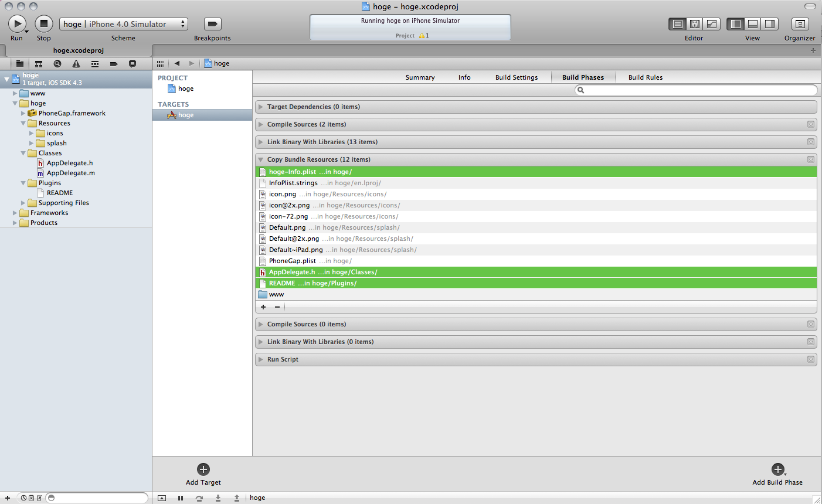Open the issue navigator
This screenshot has height=504, width=822.
pos(76,64)
